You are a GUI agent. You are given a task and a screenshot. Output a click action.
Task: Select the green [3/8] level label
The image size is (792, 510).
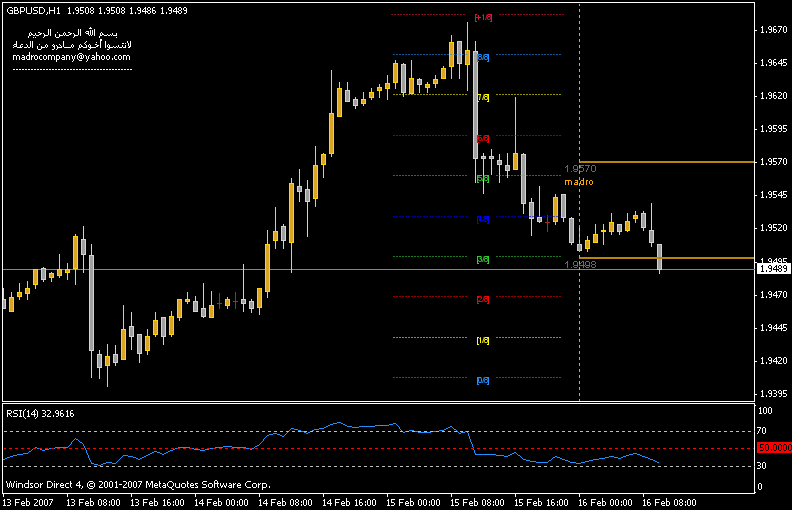coord(483,259)
